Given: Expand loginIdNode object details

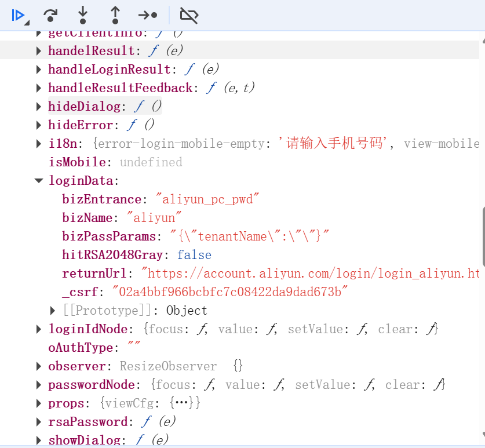Looking at the screenshot, I should [x=39, y=329].
